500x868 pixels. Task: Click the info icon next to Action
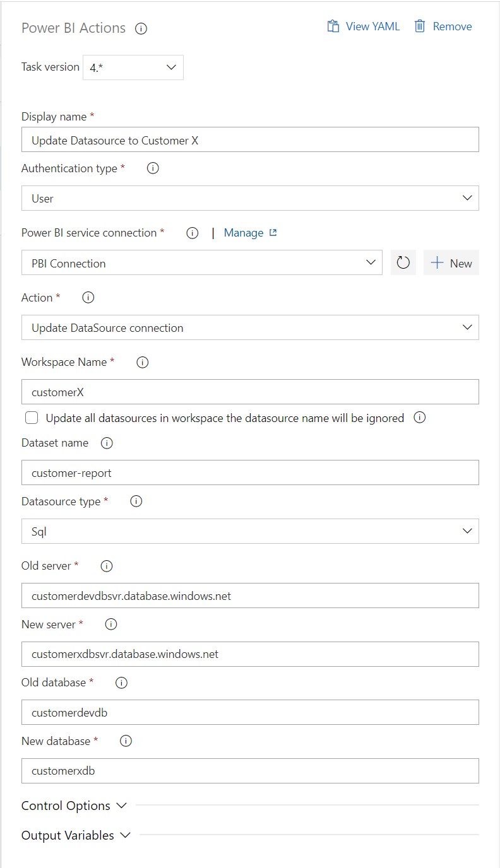[x=88, y=298]
